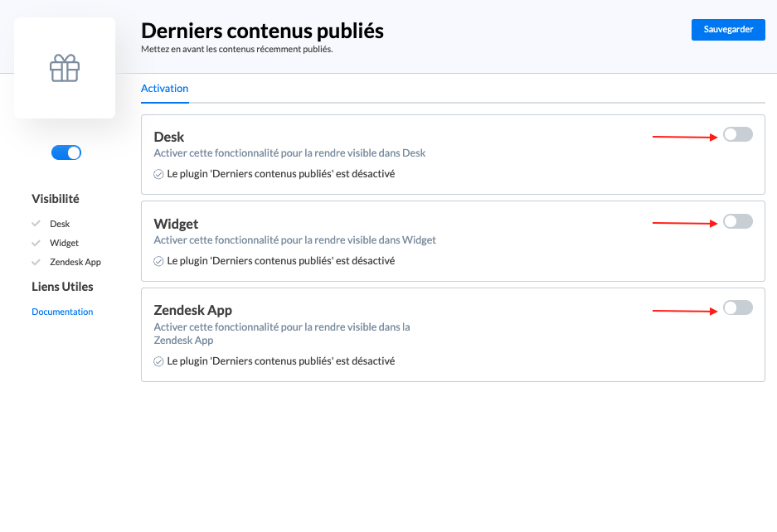Click the Derniers contenus publiés page title

[x=262, y=31]
